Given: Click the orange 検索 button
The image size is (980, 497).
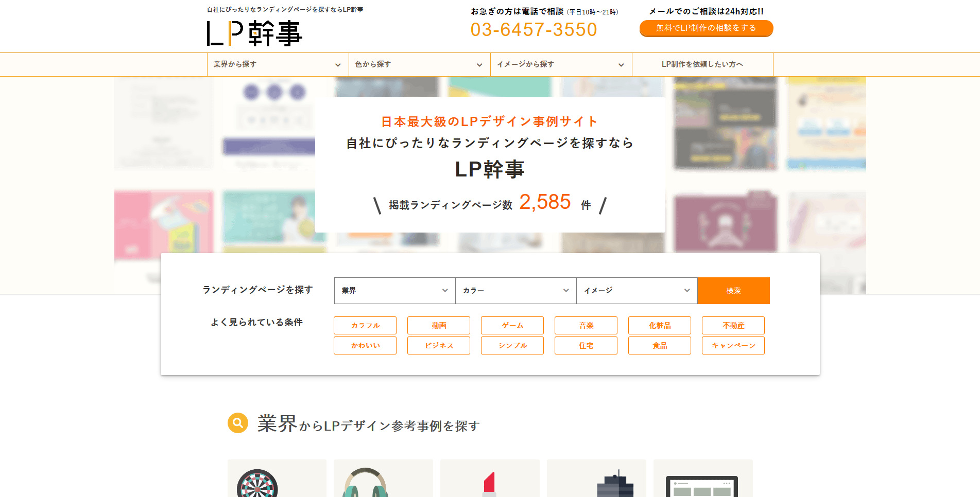Looking at the screenshot, I should (733, 291).
